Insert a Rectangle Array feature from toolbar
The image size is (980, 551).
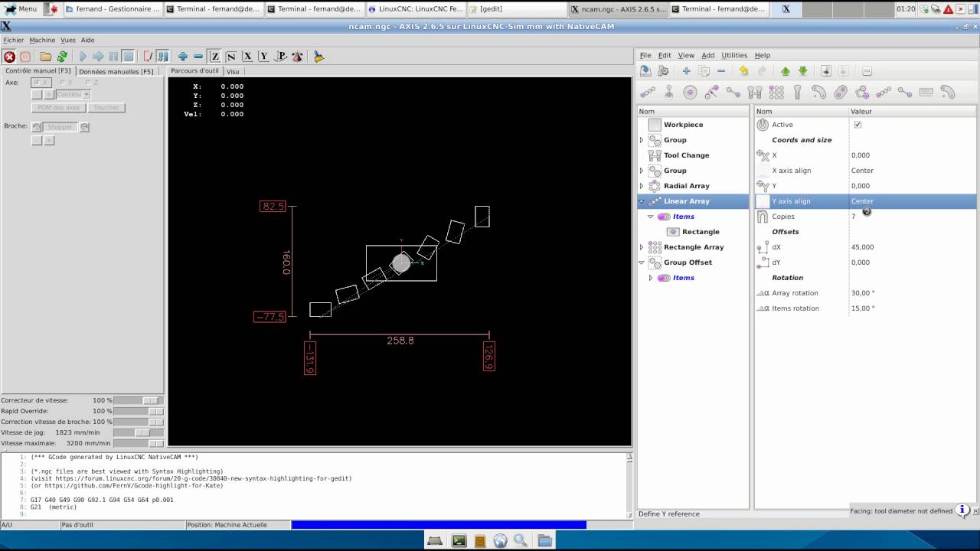click(x=776, y=93)
